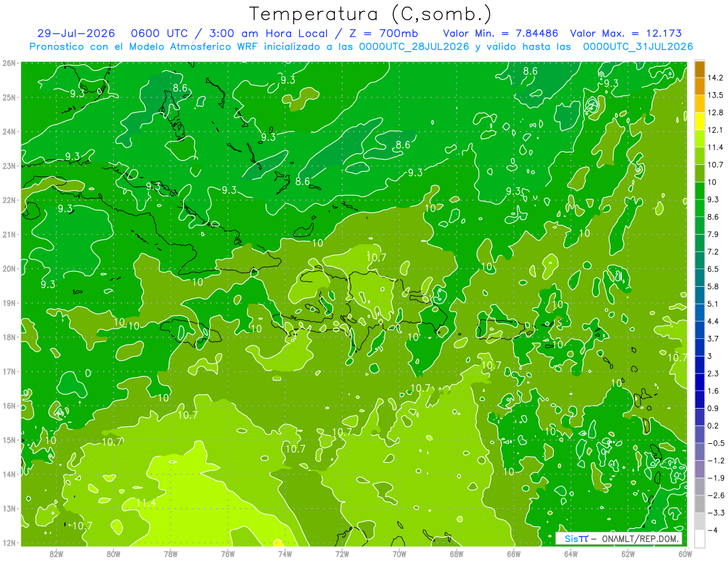Screen dimensions: 728x562
Task: Click valid-until time "0000UTC_31JUL2026"
Action: click(x=638, y=46)
